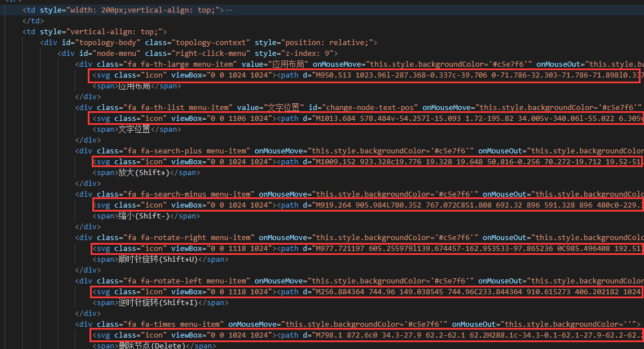
Task: Click the span text 应用布局
Action: click(134, 86)
